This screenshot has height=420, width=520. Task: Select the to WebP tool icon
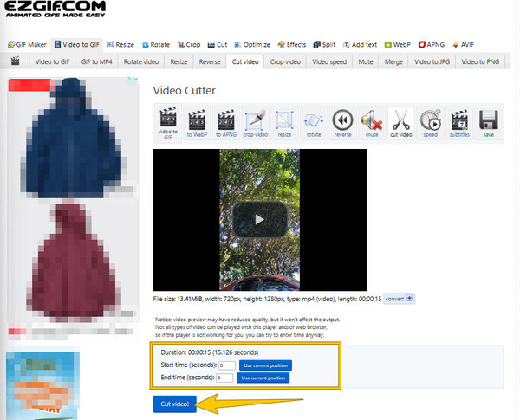[197, 123]
